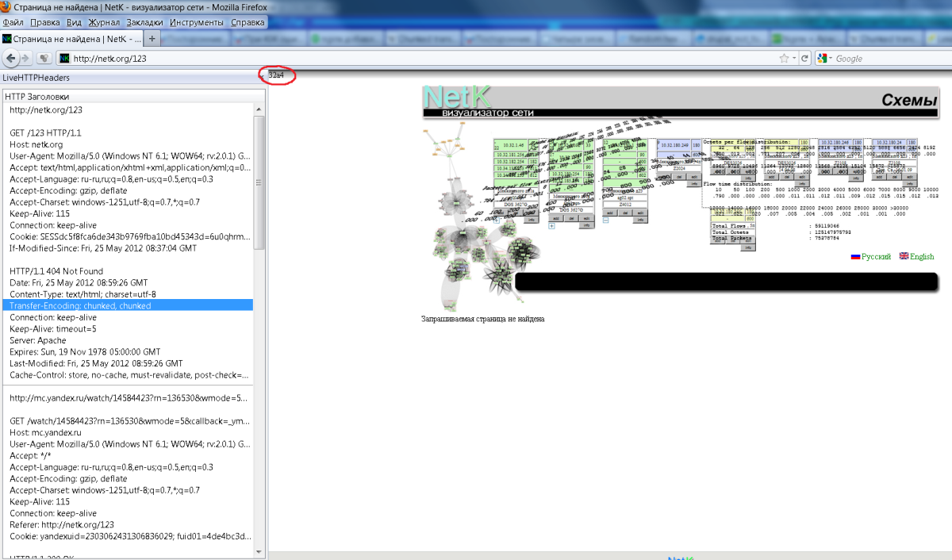
Task: Select the 'Content-Type: text/html; charset=utf-8' line
Action: point(83,294)
